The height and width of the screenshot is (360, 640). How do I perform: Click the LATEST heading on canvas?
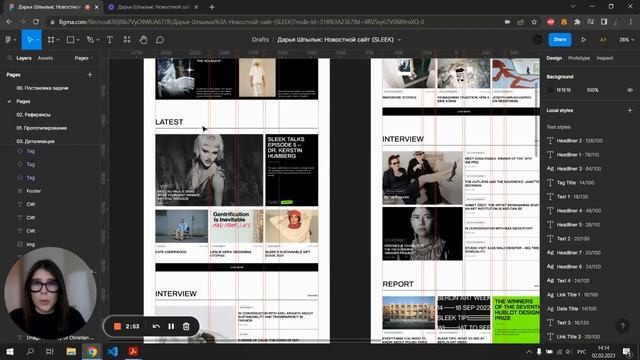click(x=169, y=122)
